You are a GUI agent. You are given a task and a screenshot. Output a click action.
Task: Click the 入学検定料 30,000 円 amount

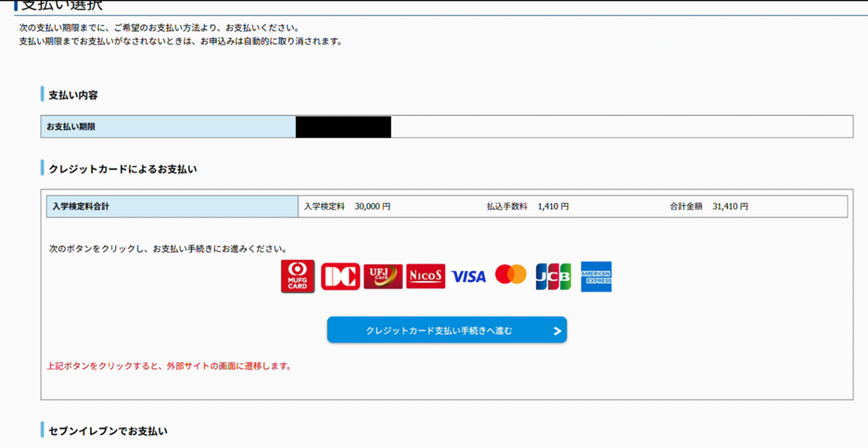pyautogui.click(x=347, y=207)
